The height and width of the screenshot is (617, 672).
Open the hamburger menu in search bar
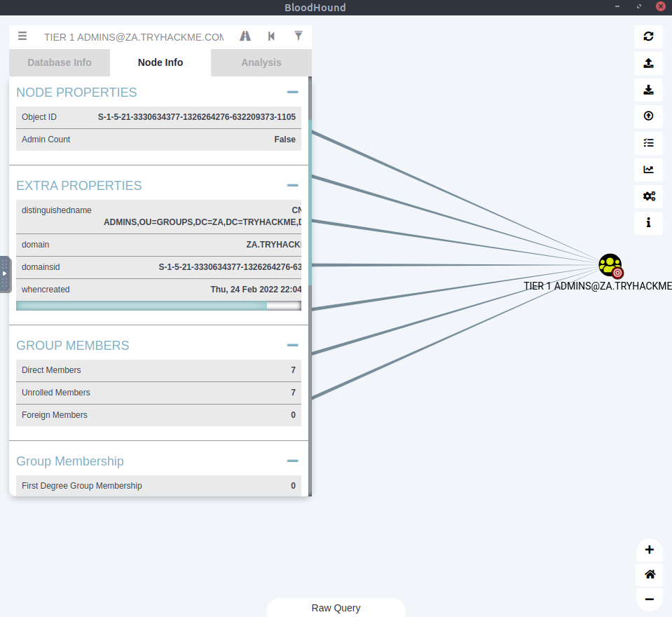point(22,36)
